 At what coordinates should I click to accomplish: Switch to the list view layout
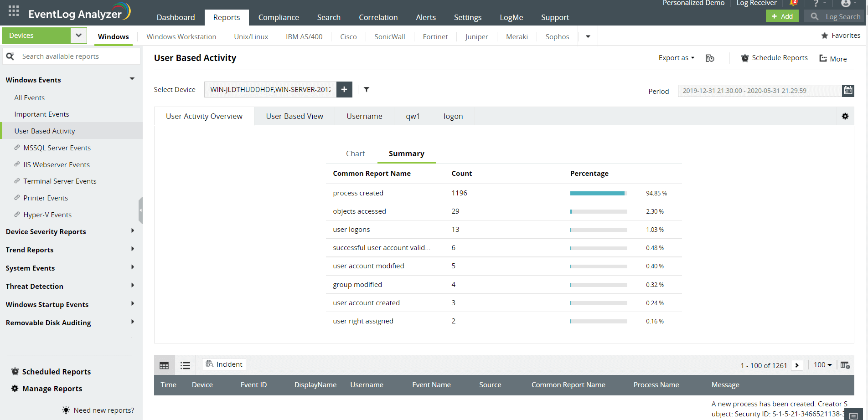pyautogui.click(x=185, y=365)
